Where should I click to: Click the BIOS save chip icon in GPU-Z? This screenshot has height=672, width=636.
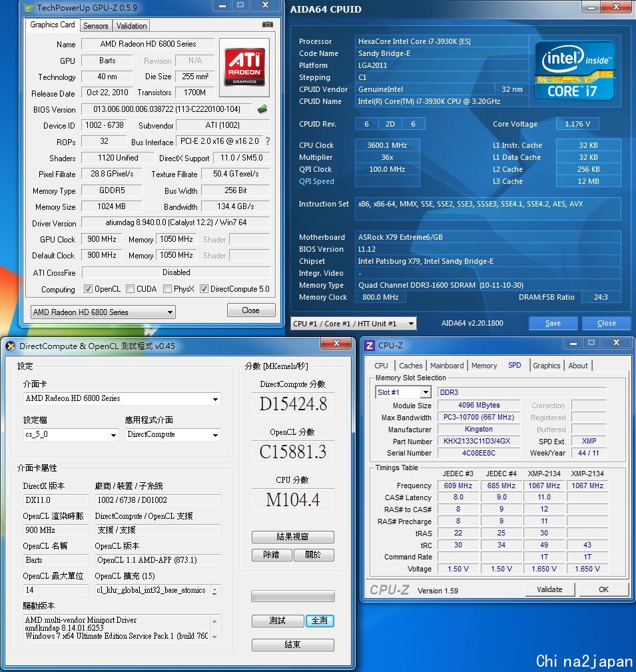[x=262, y=109]
